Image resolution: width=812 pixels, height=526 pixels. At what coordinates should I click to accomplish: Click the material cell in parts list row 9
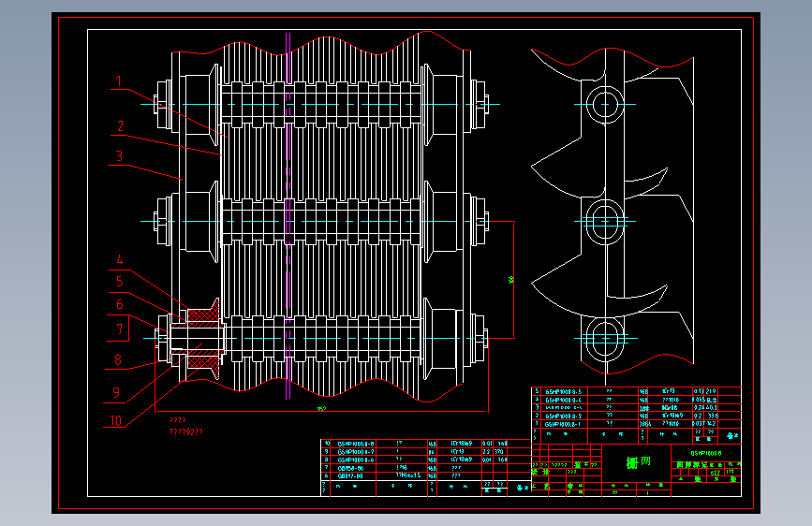[461, 452]
